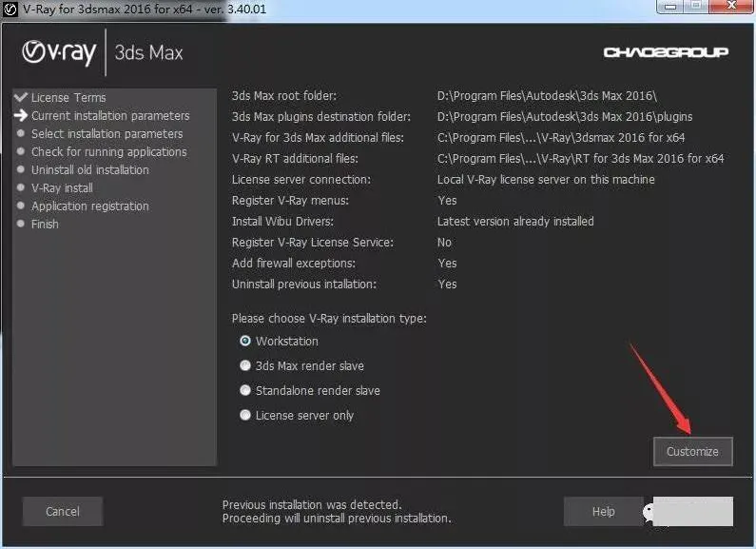The height and width of the screenshot is (549, 756).
Task: Click the V-Ray logo in the header
Action: point(59,52)
